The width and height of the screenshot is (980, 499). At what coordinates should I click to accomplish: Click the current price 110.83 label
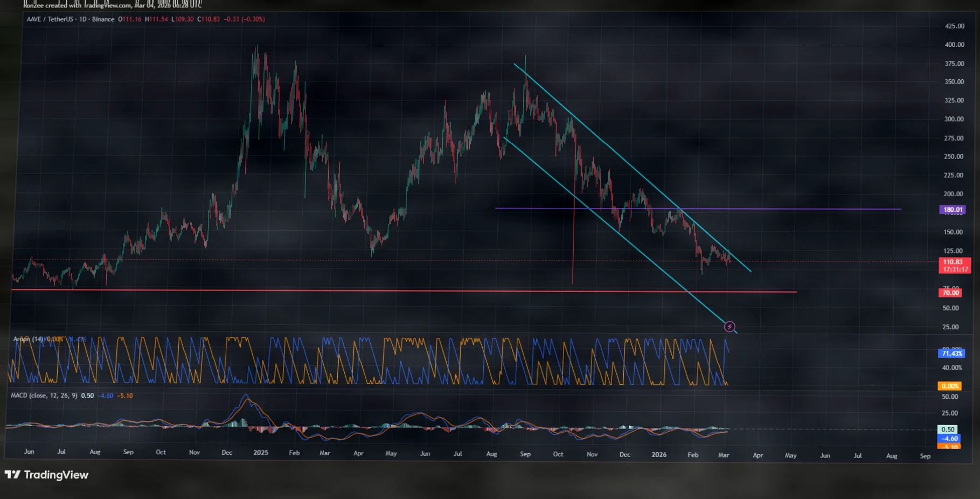(953, 262)
